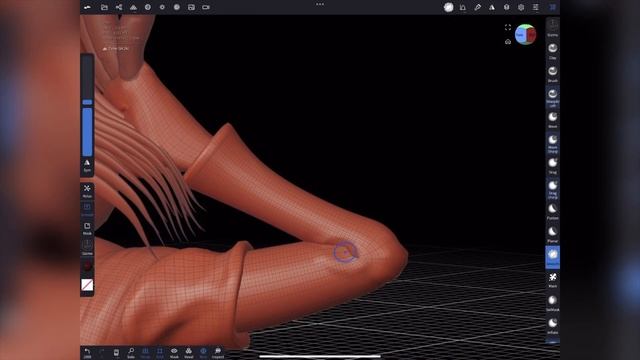Open the Interface sliders menu
The height and width of the screenshot is (360, 640).
coord(536,7)
